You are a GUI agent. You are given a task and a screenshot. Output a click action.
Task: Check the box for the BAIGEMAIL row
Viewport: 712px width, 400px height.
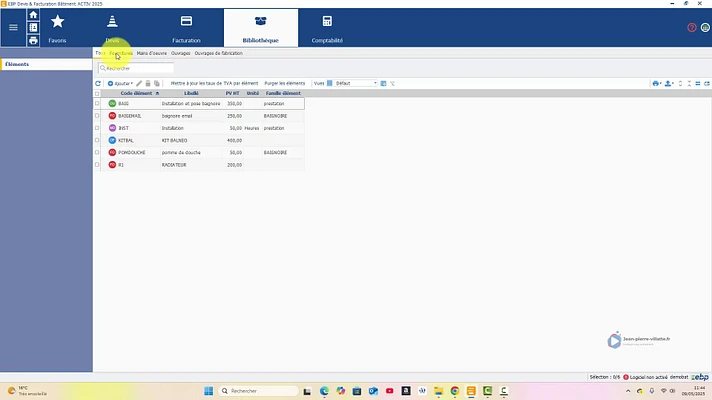tap(97, 116)
